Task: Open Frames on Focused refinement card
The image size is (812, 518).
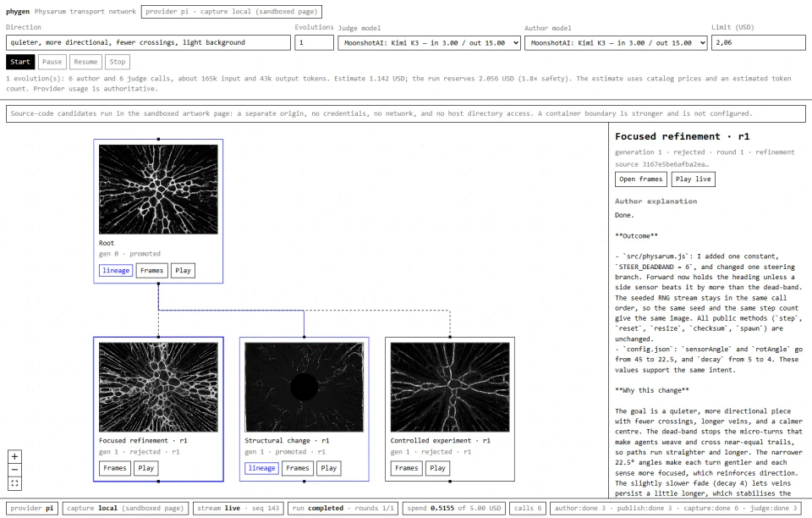Action: [115, 468]
